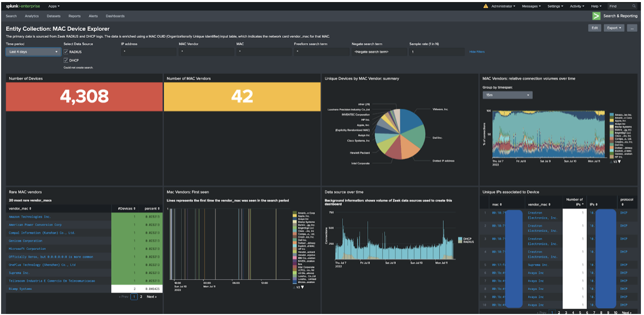Screen dimensions: 644x315
Task: Sort by the #Devices column sort icon
Action: [135, 208]
